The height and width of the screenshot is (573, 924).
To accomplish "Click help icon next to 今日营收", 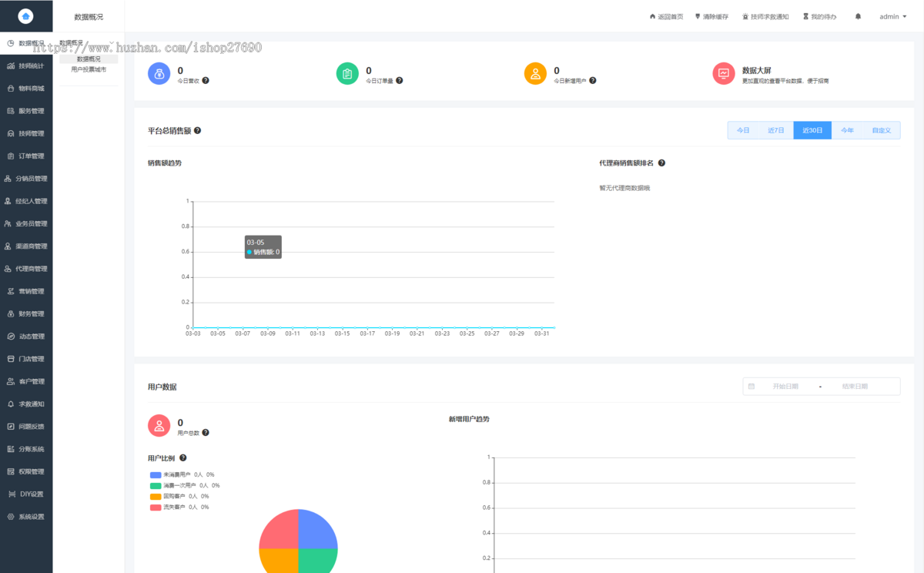I will click(206, 80).
